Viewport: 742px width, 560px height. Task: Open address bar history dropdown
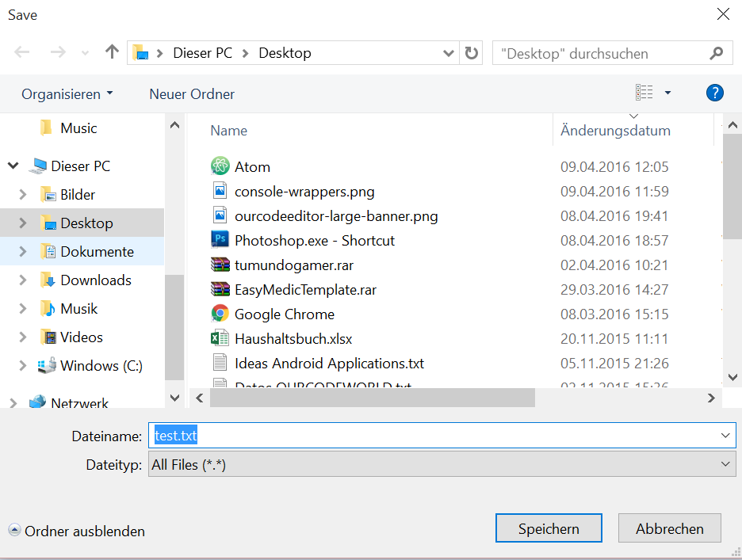pyautogui.click(x=448, y=53)
